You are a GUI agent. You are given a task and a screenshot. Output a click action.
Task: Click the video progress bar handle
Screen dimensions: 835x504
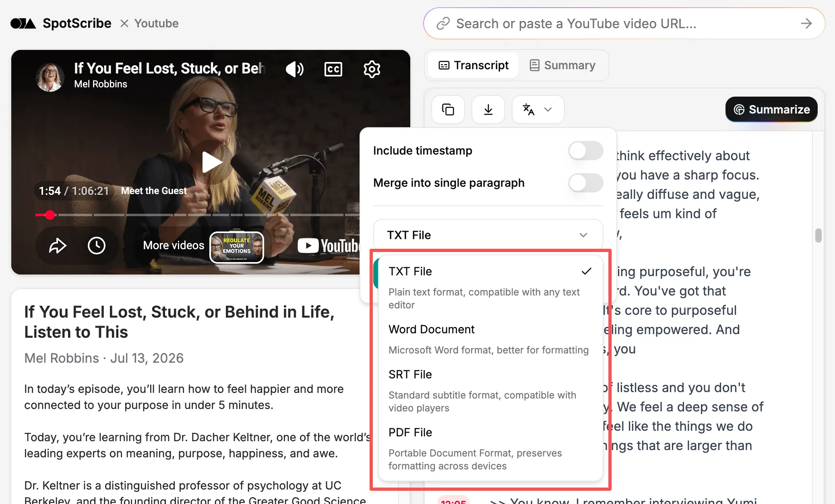[50, 215]
